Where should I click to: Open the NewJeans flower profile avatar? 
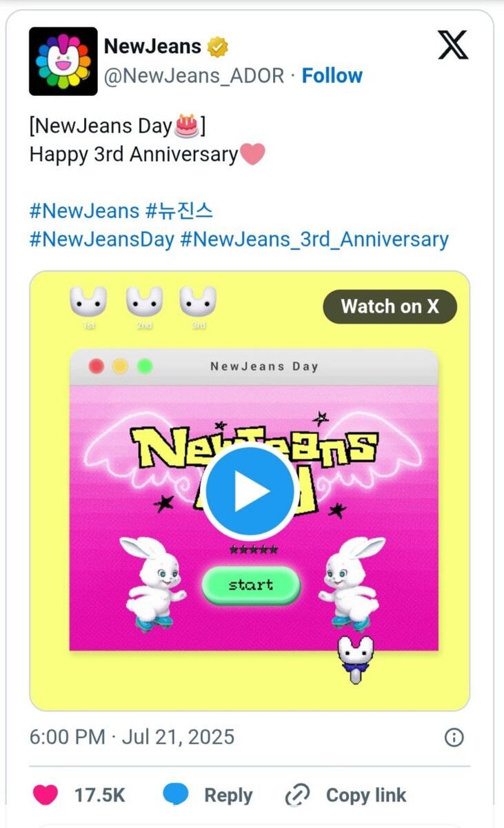[64, 61]
